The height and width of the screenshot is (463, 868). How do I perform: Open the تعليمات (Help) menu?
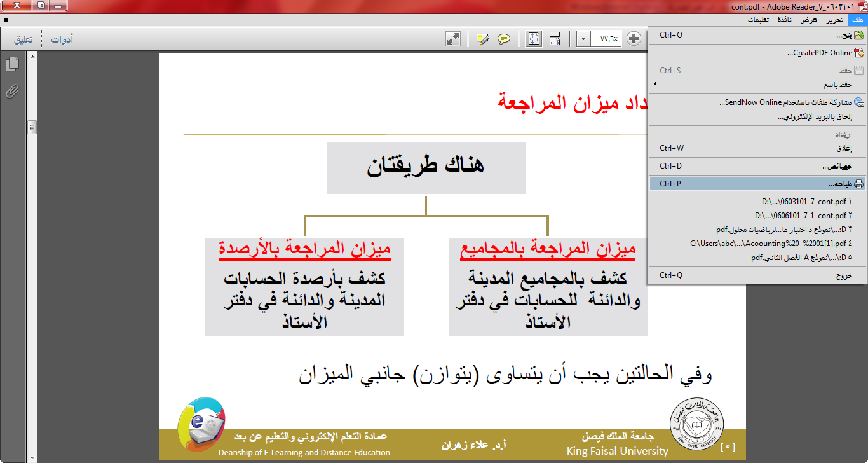pyautogui.click(x=758, y=20)
